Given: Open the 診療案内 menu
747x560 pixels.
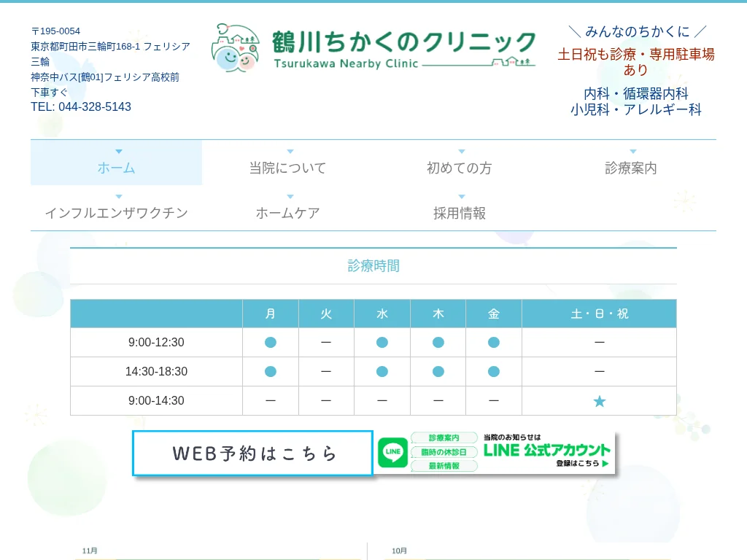Looking at the screenshot, I should coord(631,163).
